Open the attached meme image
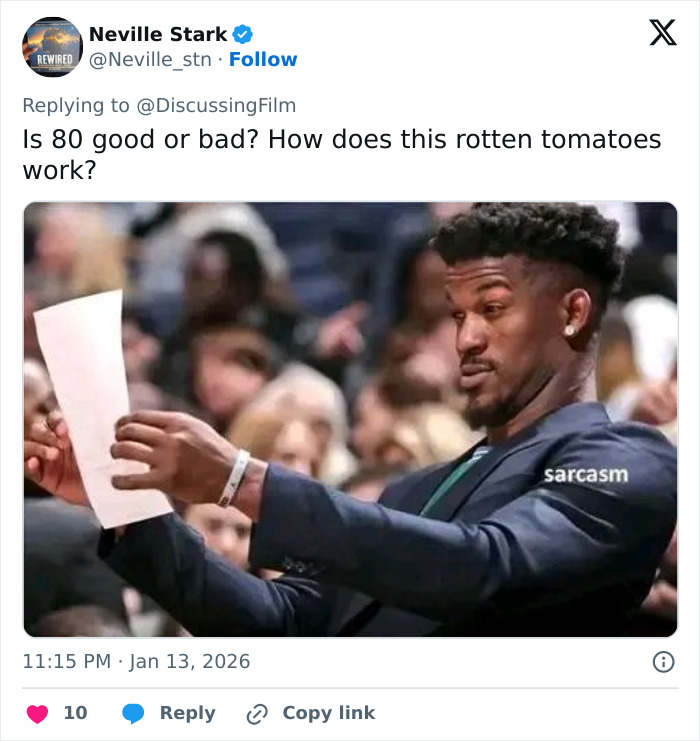The image size is (700, 741). click(x=350, y=420)
